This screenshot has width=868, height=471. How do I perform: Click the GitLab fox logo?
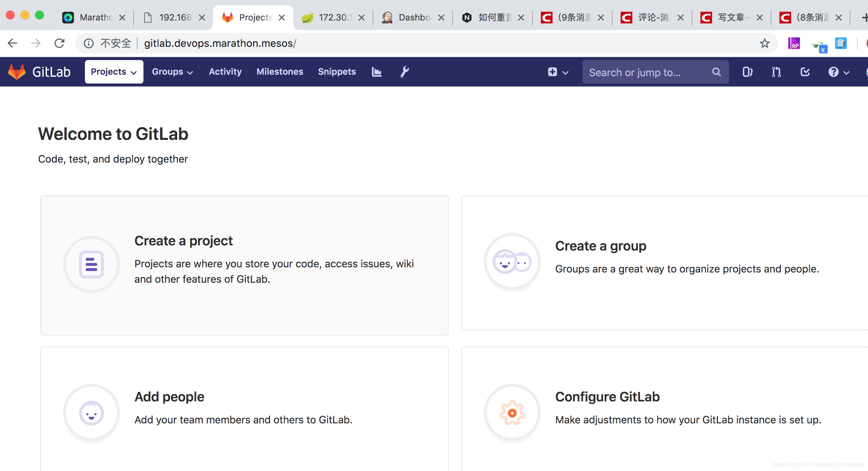[x=17, y=72]
